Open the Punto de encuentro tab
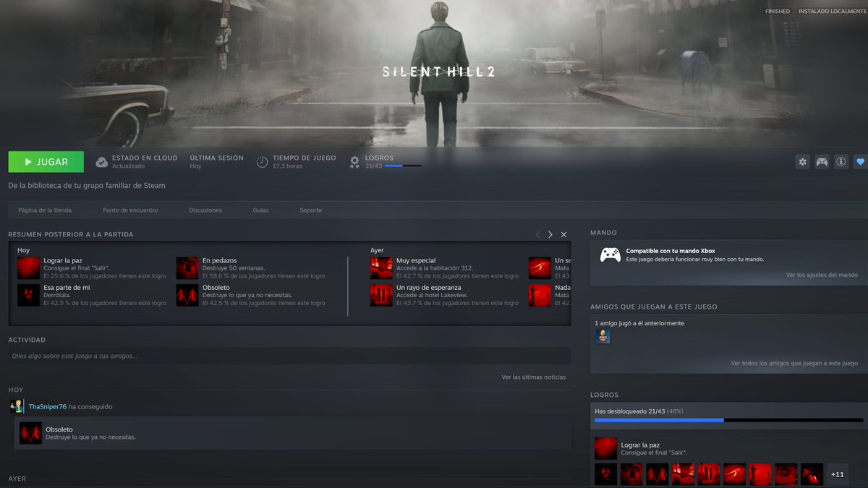868x488 pixels. [x=130, y=210]
